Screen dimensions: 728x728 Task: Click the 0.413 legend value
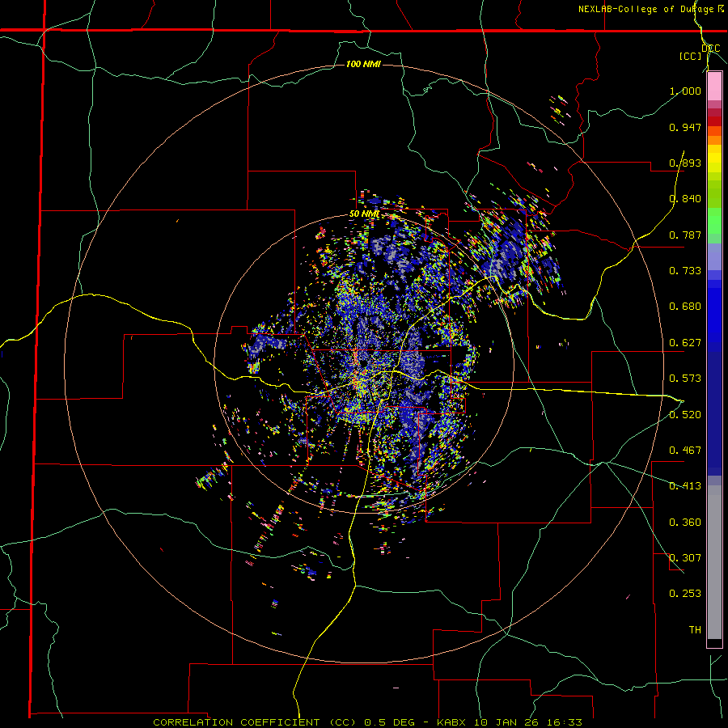[x=685, y=486]
